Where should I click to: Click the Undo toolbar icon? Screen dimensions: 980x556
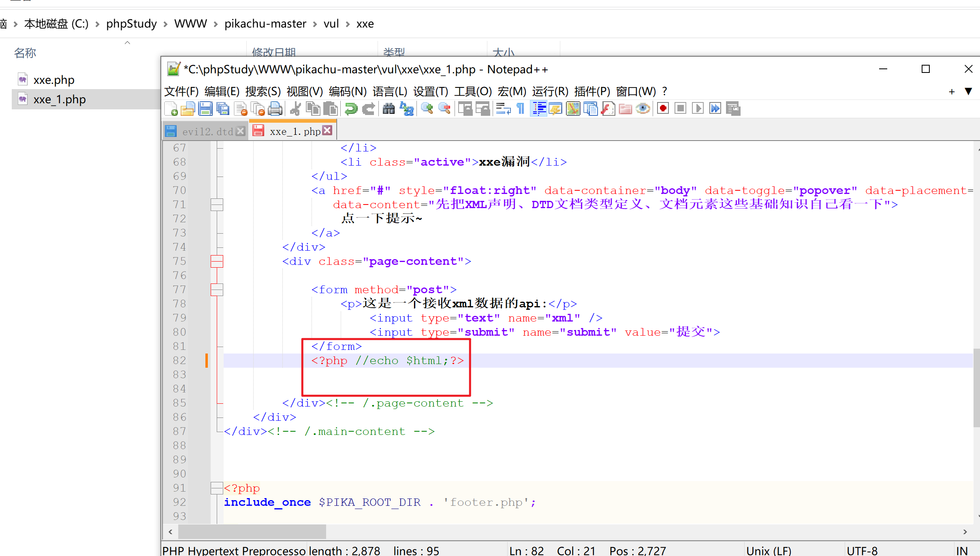point(351,109)
